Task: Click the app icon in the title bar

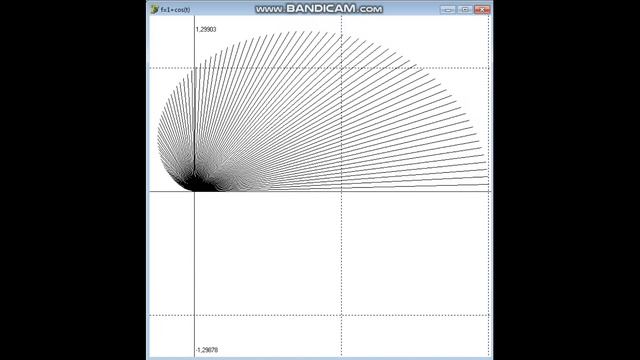Action: 154,9
